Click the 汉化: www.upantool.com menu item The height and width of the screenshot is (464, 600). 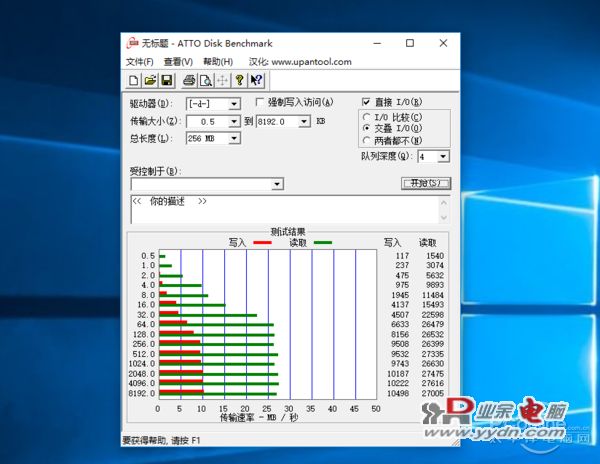coord(300,62)
